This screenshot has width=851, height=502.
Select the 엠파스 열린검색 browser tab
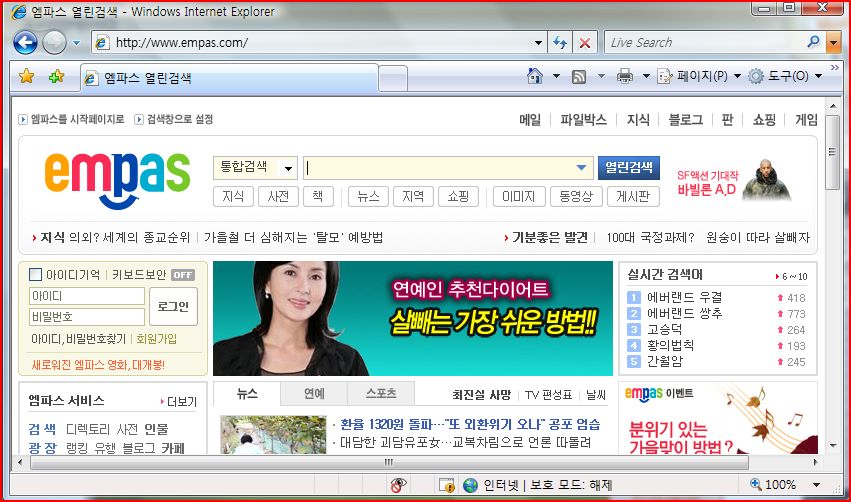coord(229,78)
